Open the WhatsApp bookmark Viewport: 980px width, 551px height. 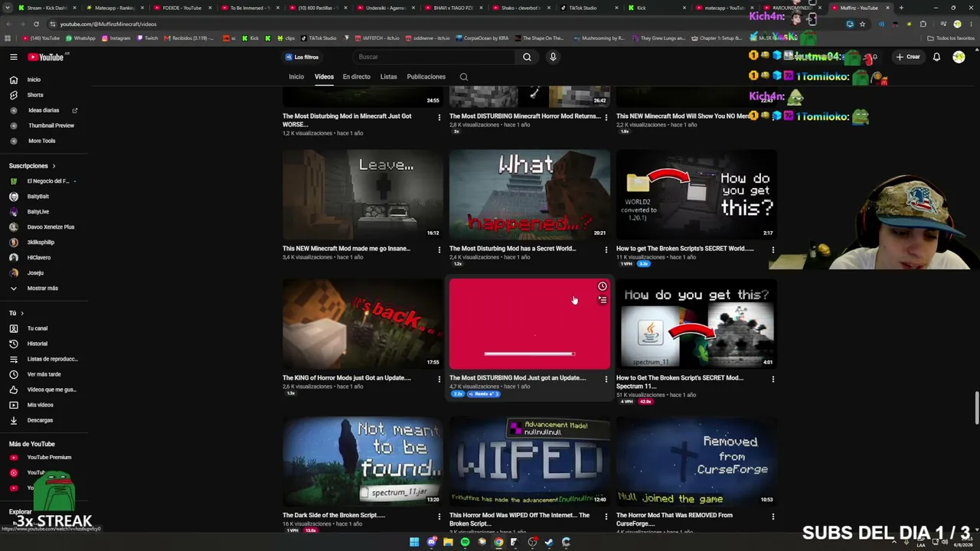pyautogui.click(x=80, y=37)
